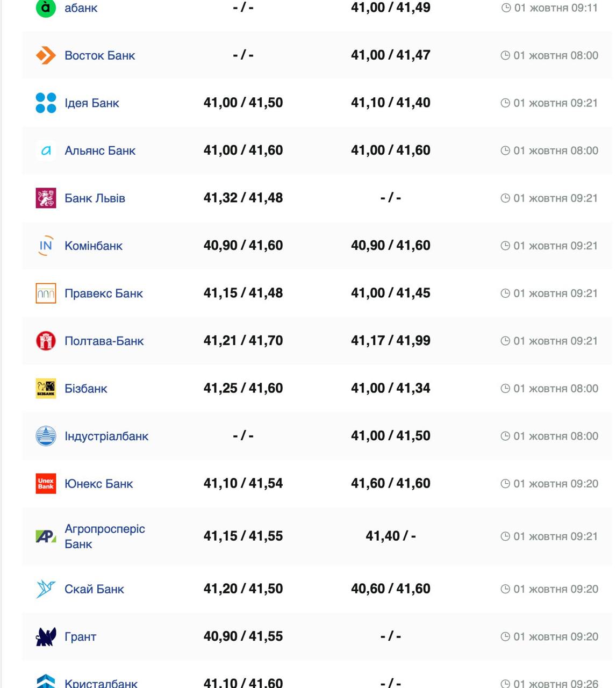Click the blue four-dot Ідея Банк logo
The height and width of the screenshot is (688, 616).
pyautogui.click(x=46, y=103)
